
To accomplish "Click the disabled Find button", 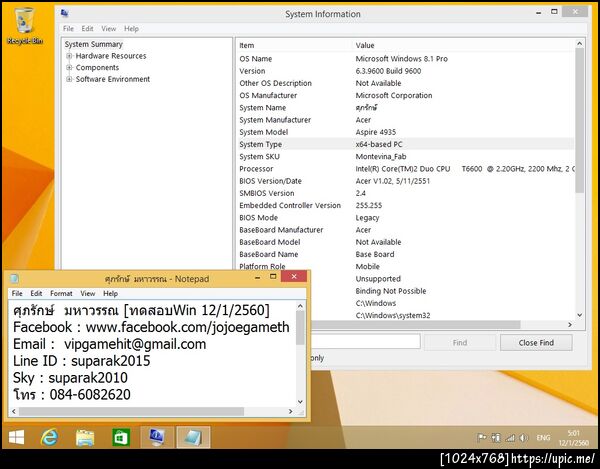I will coord(460,343).
